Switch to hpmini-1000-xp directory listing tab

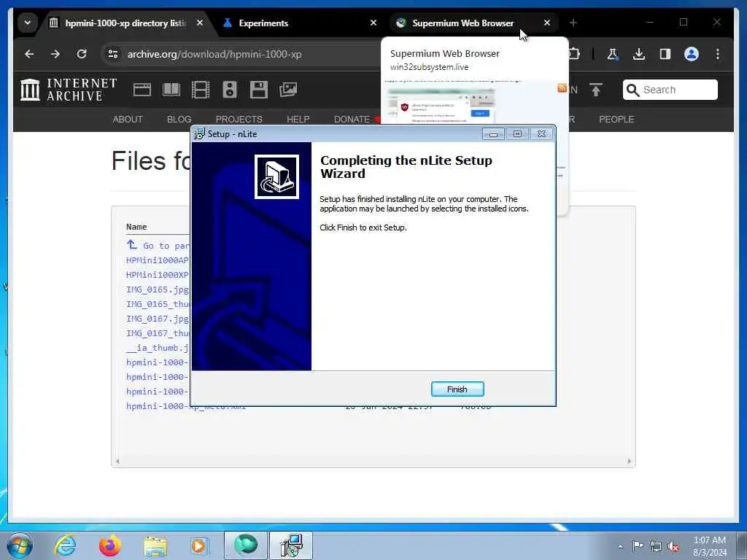tap(125, 23)
